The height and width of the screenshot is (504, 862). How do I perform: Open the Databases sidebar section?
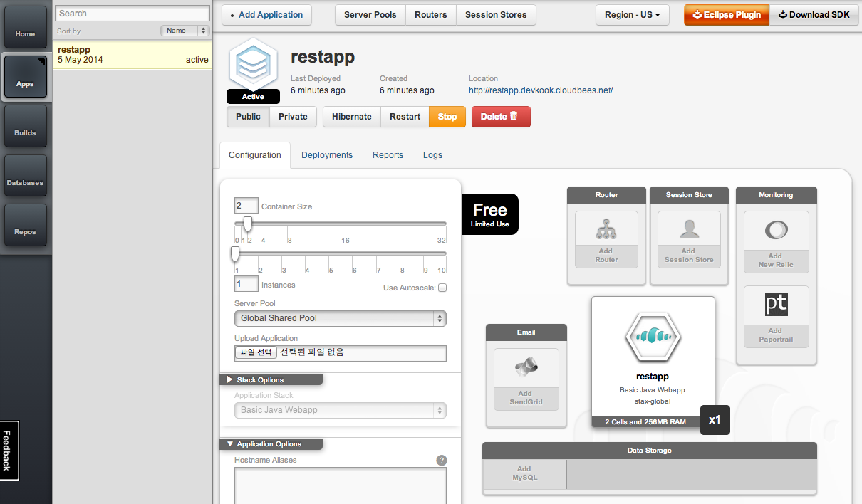point(25,176)
